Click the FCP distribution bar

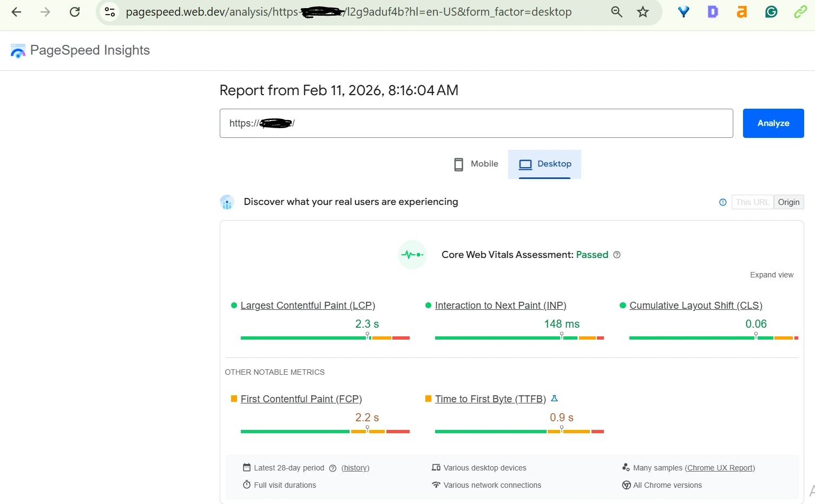pyautogui.click(x=325, y=432)
